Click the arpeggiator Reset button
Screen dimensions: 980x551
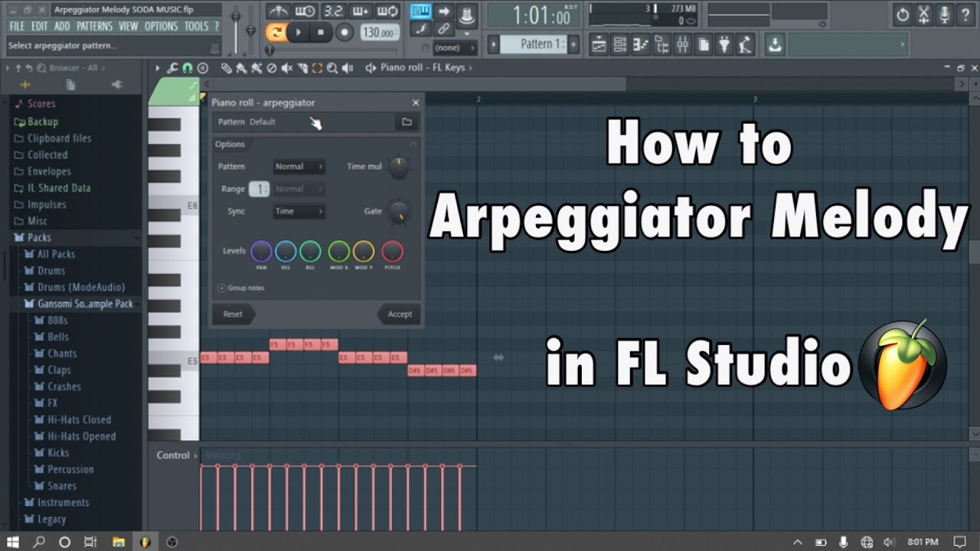tap(233, 315)
